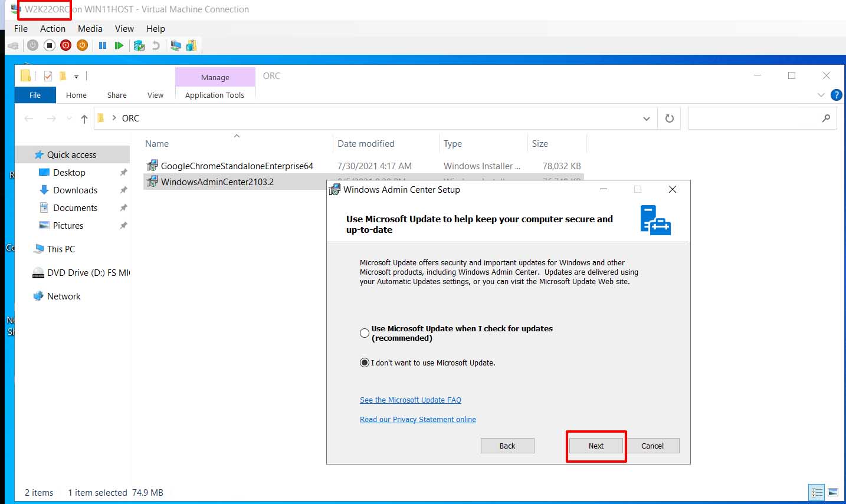Viewport: 846px width, 504px height.
Task: Create a VM checkpoint using the toolbar icon
Action: click(x=139, y=45)
